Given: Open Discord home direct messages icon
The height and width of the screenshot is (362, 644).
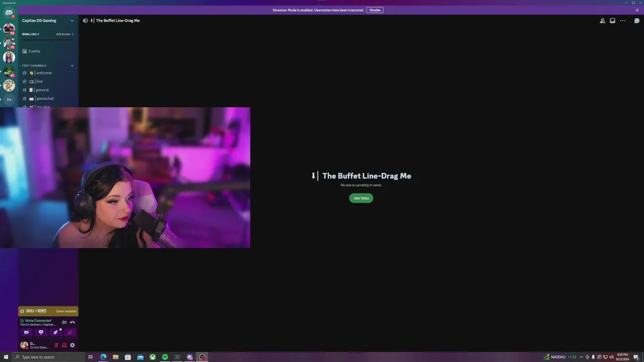Looking at the screenshot, I should point(9,13).
